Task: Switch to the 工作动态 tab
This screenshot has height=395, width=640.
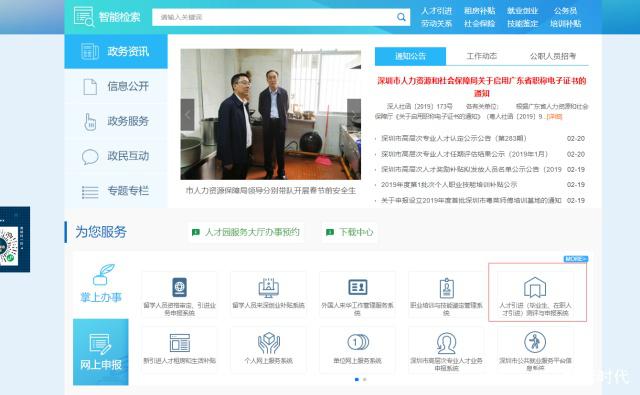Action: pos(482,56)
